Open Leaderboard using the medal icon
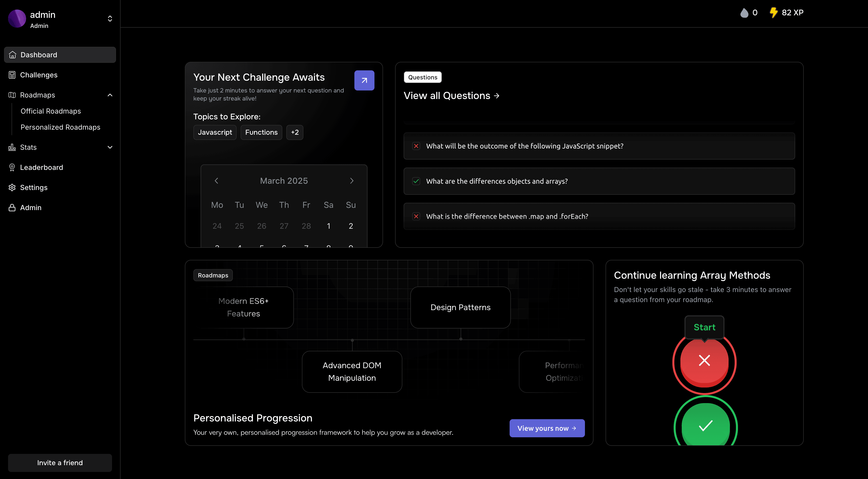This screenshot has width=868, height=479. [13, 167]
